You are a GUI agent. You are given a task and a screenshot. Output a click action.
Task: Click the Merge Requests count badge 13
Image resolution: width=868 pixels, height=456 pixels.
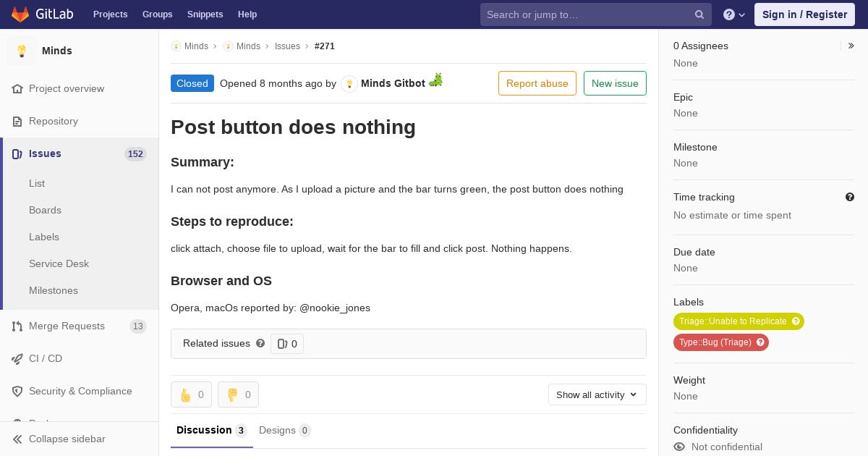coord(138,326)
